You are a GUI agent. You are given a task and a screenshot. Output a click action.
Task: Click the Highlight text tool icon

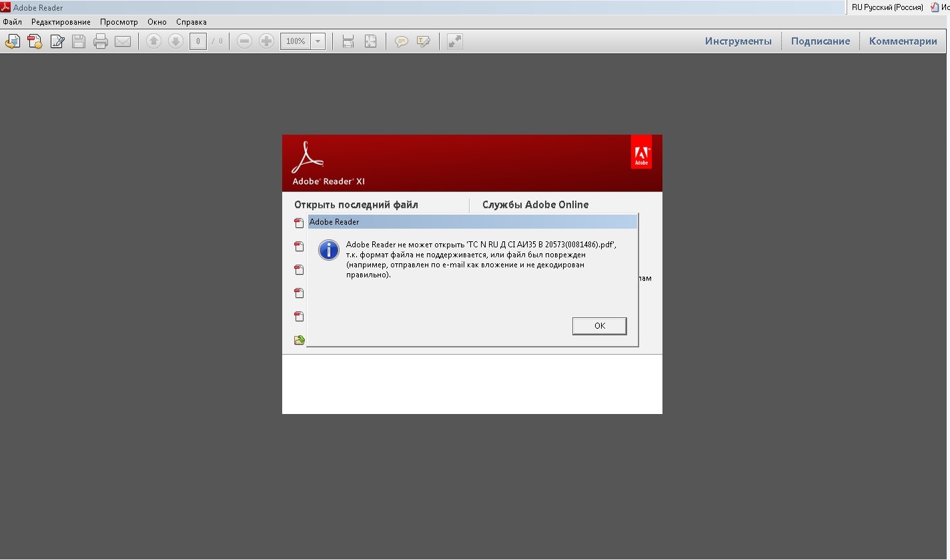423,41
